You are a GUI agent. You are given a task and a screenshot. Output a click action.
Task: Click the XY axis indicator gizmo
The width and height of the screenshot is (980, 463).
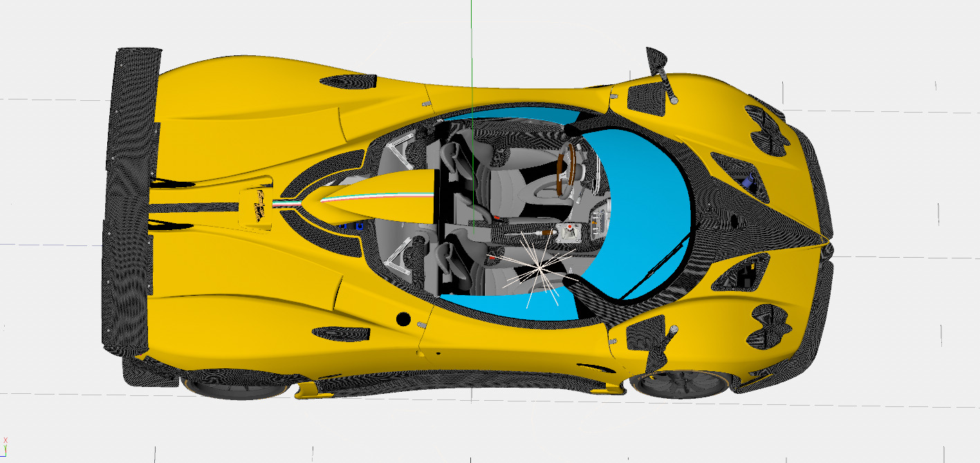click(5, 448)
